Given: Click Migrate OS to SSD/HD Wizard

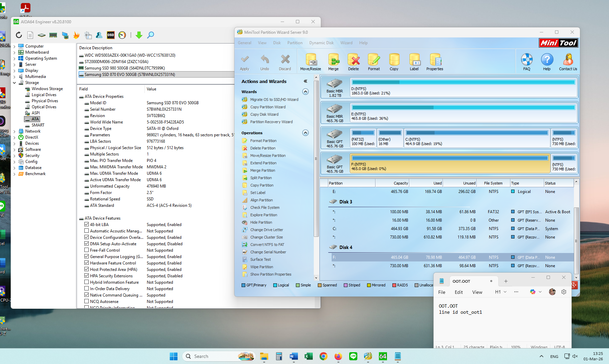Looking at the screenshot, I should [274, 100].
